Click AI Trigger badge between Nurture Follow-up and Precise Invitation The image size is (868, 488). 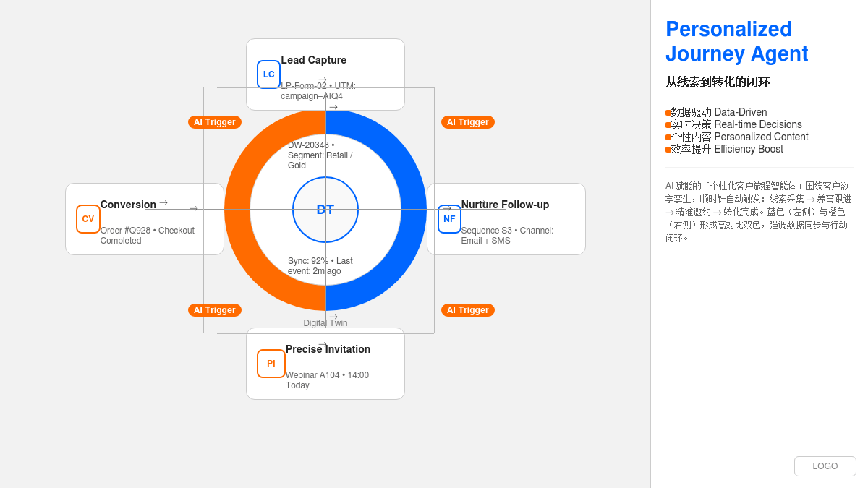point(468,310)
